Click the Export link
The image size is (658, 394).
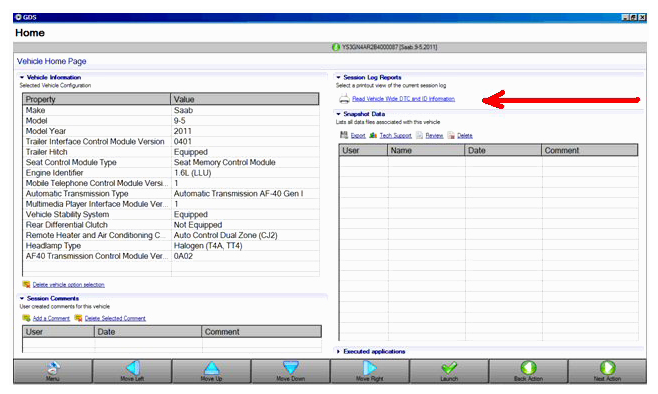pyautogui.click(x=358, y=136)
